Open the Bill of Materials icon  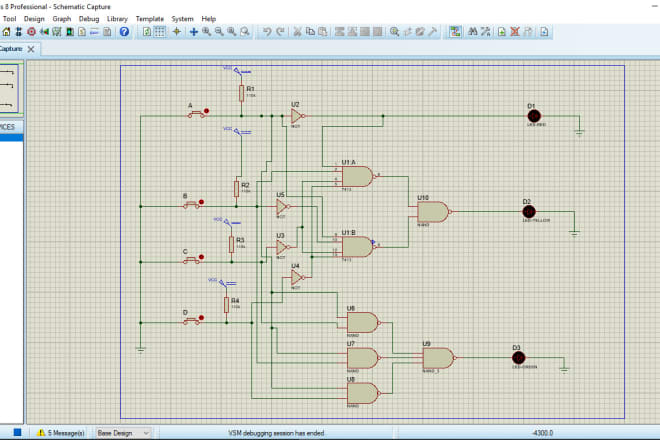click(82, 32)
